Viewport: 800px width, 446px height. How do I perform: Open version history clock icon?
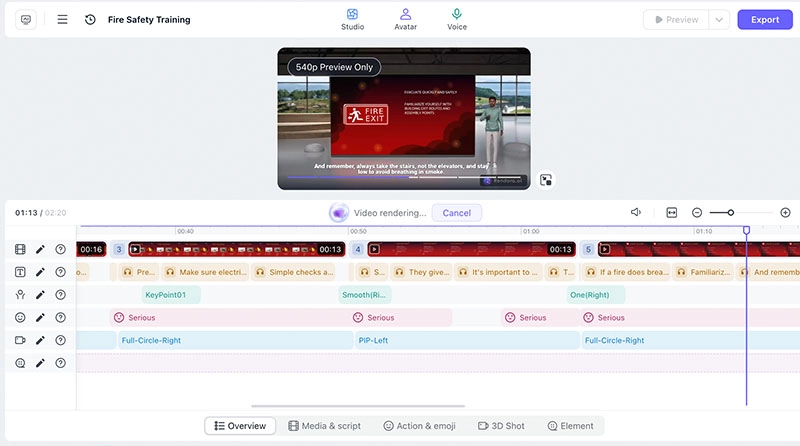[90, 19]
